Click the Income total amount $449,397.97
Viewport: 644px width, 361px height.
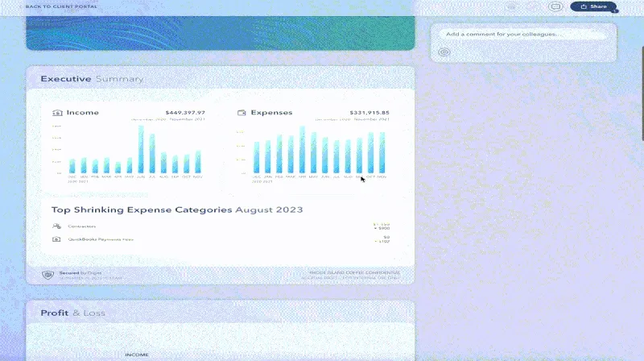click(x=185, y=113)
